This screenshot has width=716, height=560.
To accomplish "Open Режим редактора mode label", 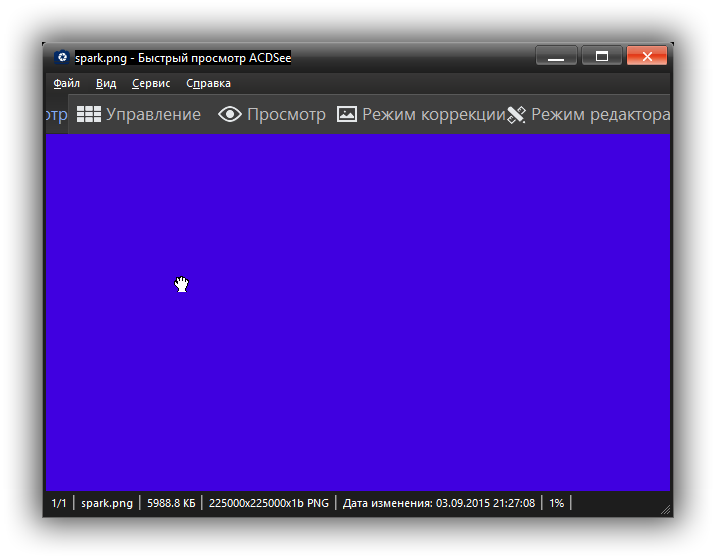I will click(x=600, y=114).
